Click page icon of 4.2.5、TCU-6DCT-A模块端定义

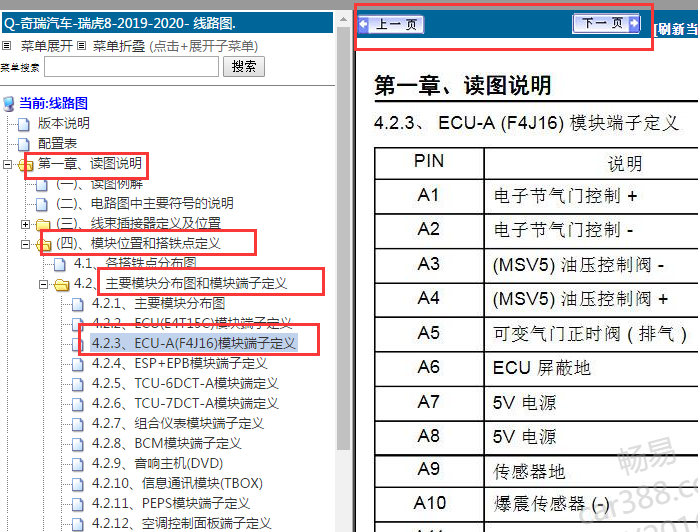tap(77, 385)
